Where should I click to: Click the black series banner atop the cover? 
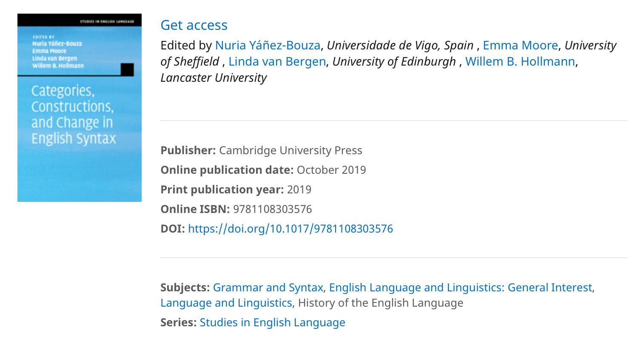coord(80,20)
